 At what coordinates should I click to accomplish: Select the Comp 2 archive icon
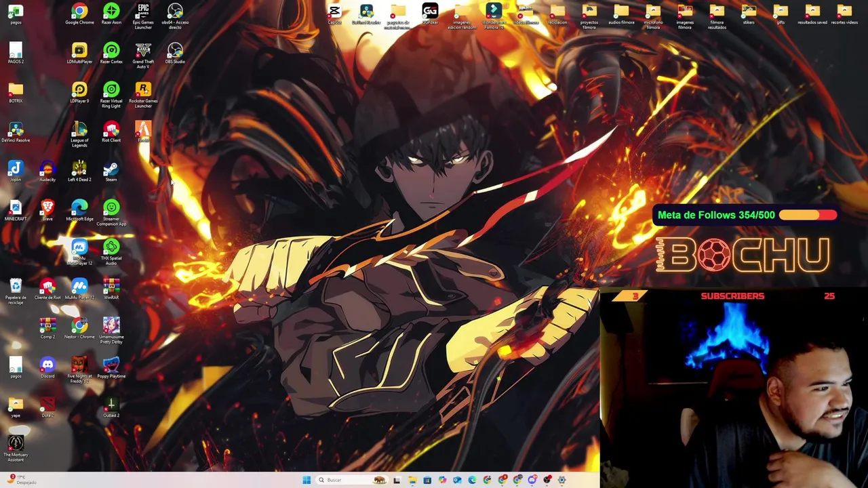47,329
